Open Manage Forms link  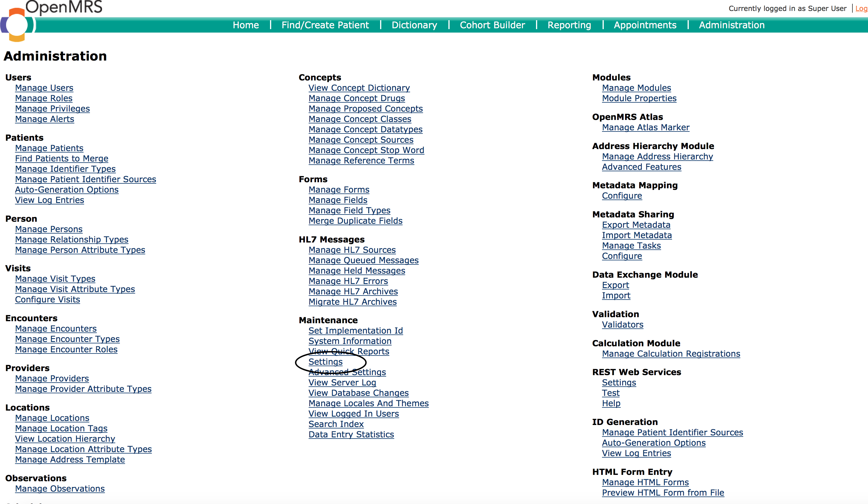[339, 190]
